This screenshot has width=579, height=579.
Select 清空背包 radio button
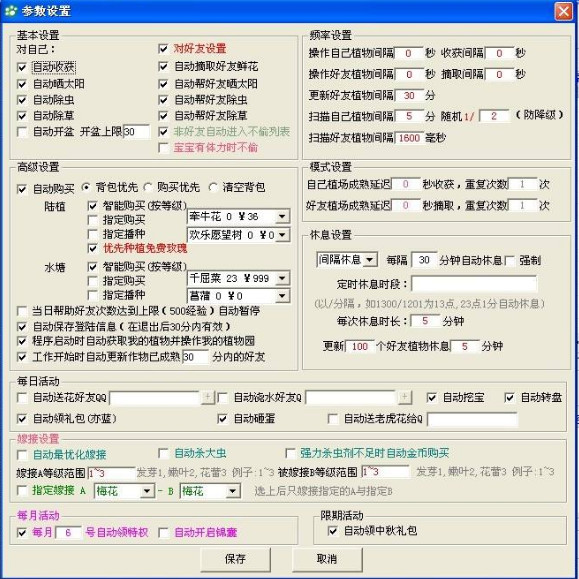213,188
